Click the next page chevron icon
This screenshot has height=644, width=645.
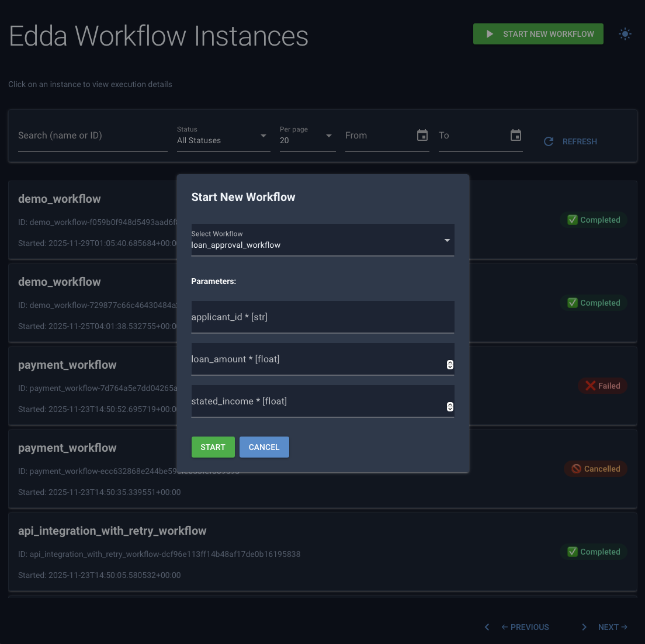(x=584, y=627)
